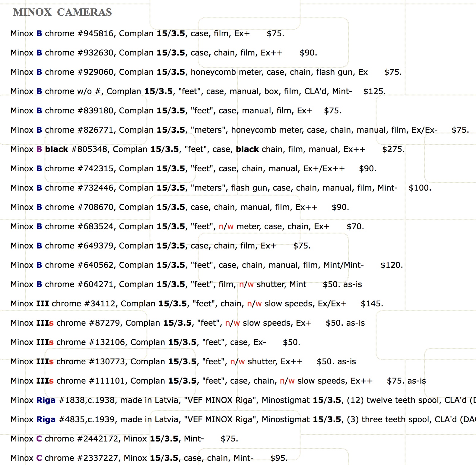
Task: Click the "$50. as-is" price for Minox B #604271
Action: (342, 284)
